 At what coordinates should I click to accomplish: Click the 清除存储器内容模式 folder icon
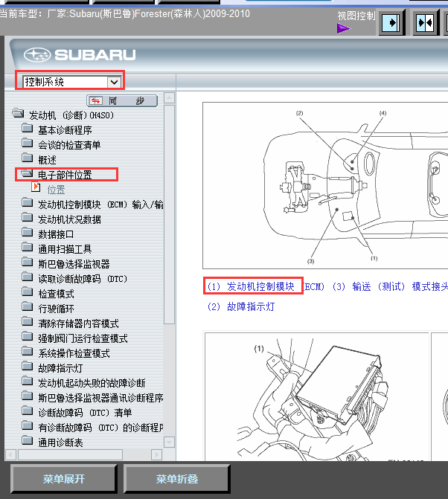[28, 322]
